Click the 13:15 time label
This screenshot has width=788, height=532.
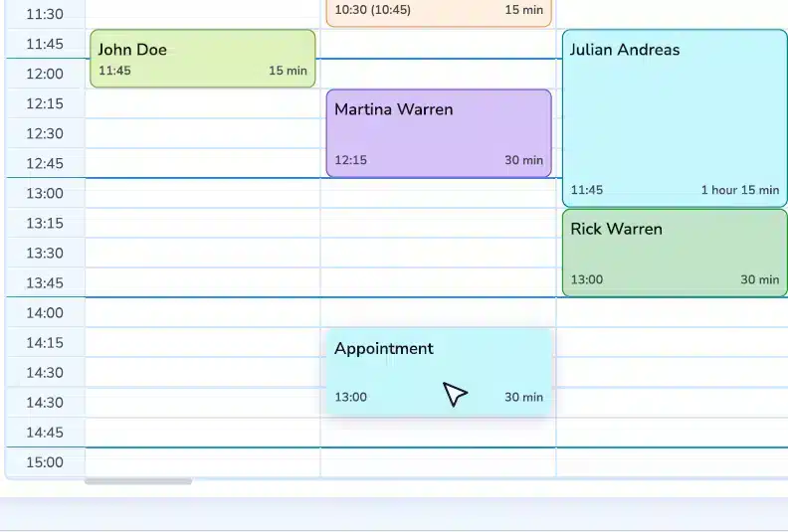45,223
